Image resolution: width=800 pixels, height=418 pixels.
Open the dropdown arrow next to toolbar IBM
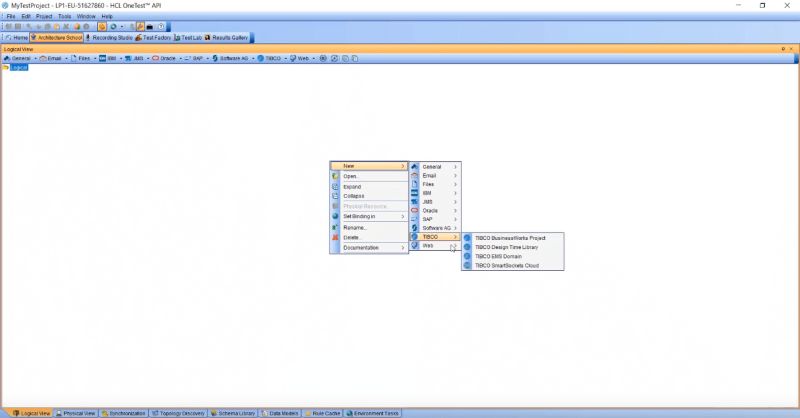121,59
